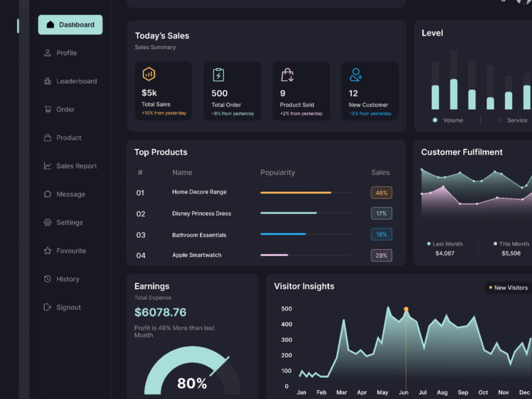Image resolution: width=532 pixels, height=399 pixels.
Task: Open the History menu label
Action: pos(68,279)
